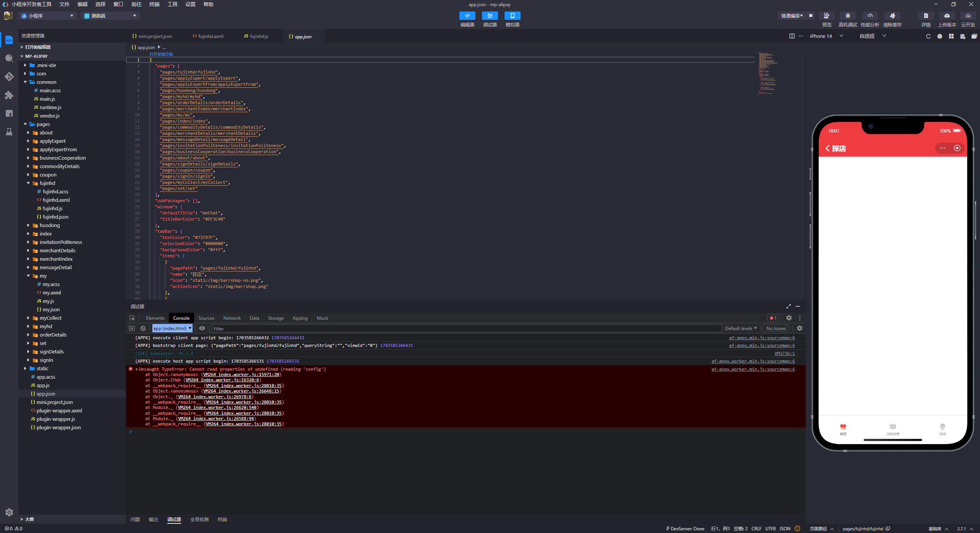Click the 3D cube icon in simulator toolbar
The width and height of the screenshot is (980, 533).
coord(939,36)
